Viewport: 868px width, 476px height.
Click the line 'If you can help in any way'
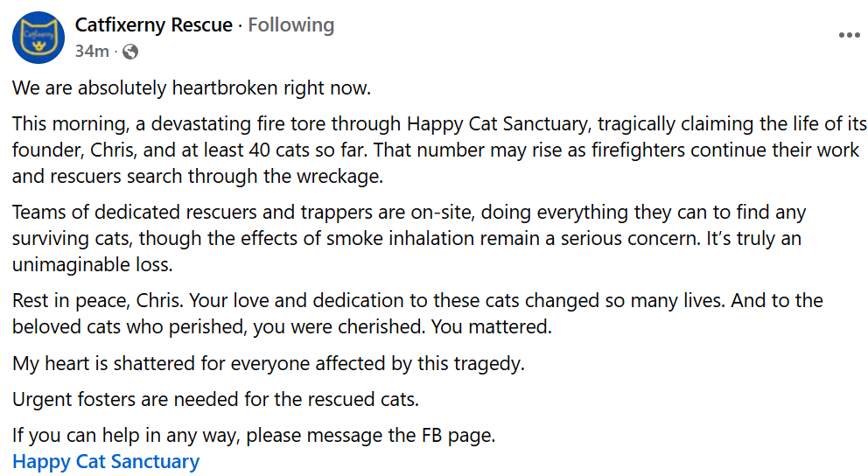(x=254, y=436)
